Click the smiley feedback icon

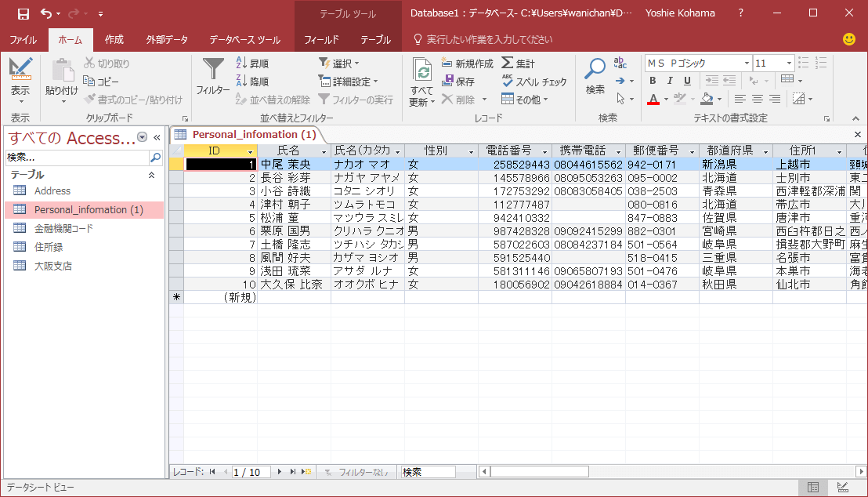pos(848,38)
